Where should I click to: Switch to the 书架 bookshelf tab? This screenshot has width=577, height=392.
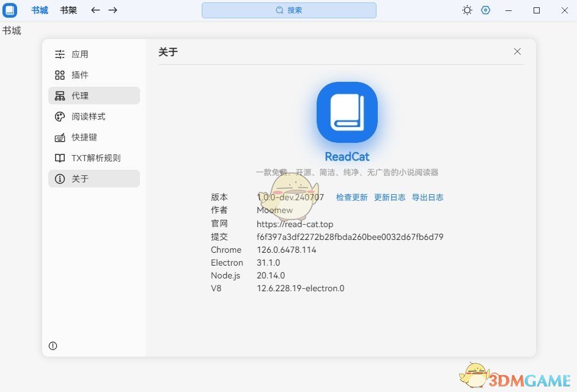pos(68,10)
